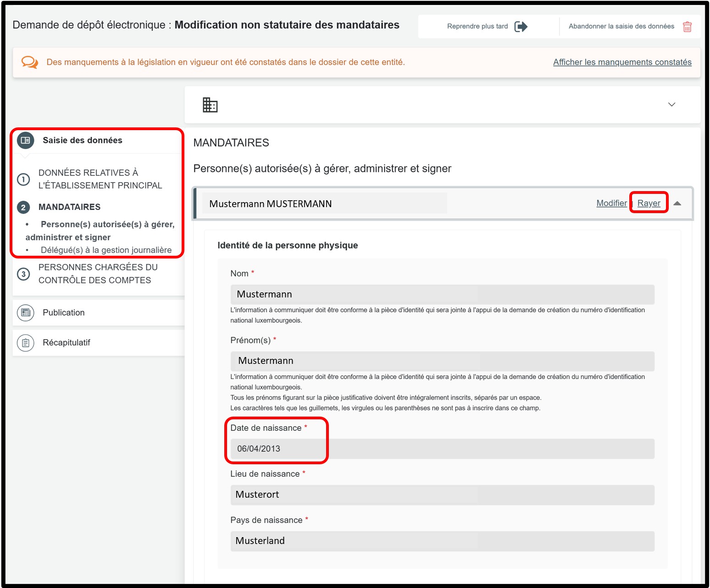Click the Publication newspaper icon
This screenshot has height=588, width=710.
pos(26,313)
